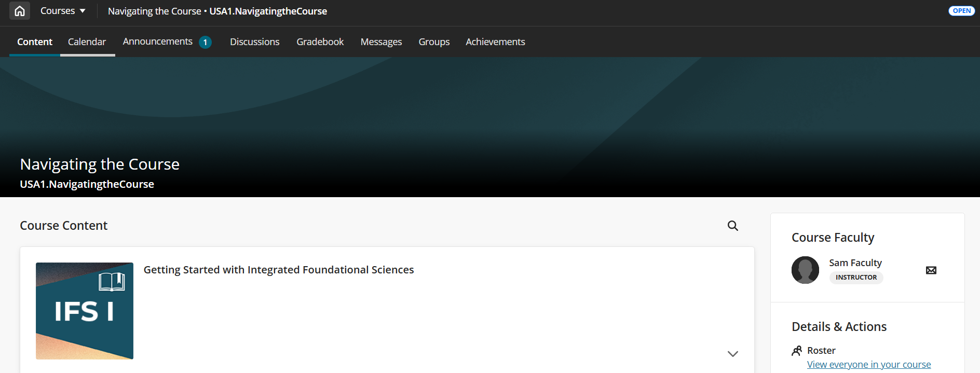Click the Home icon in top bar
This screenshot has width=980, height=373.
pyautogui.click(x=20, y=11)
